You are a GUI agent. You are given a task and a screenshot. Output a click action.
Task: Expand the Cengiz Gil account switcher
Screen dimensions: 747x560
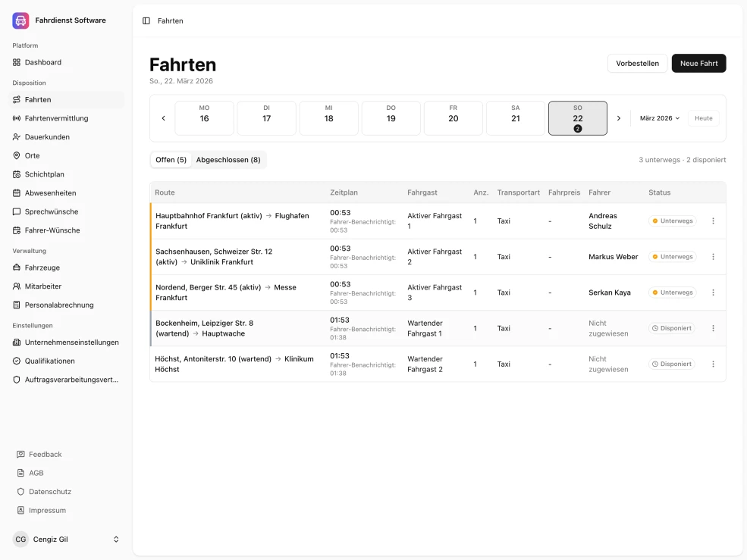pyautogui.click(x=67, y=539)
